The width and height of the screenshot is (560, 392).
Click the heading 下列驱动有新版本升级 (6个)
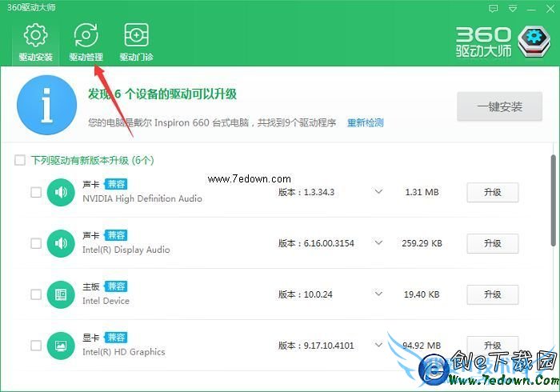pyautogui.click(x=92, y=160)
